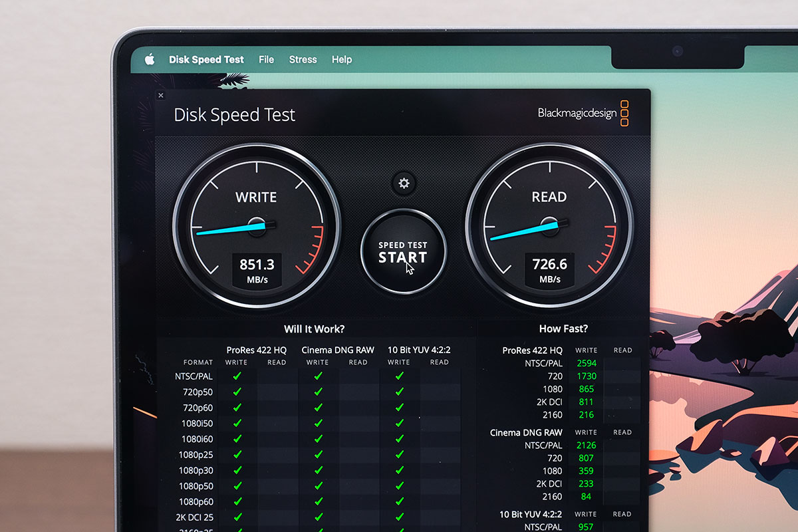This screenshot has height=532, width=798.
Task: Click the 720p50 format row label
Action: pyautogui.click(x=198, y=392)
